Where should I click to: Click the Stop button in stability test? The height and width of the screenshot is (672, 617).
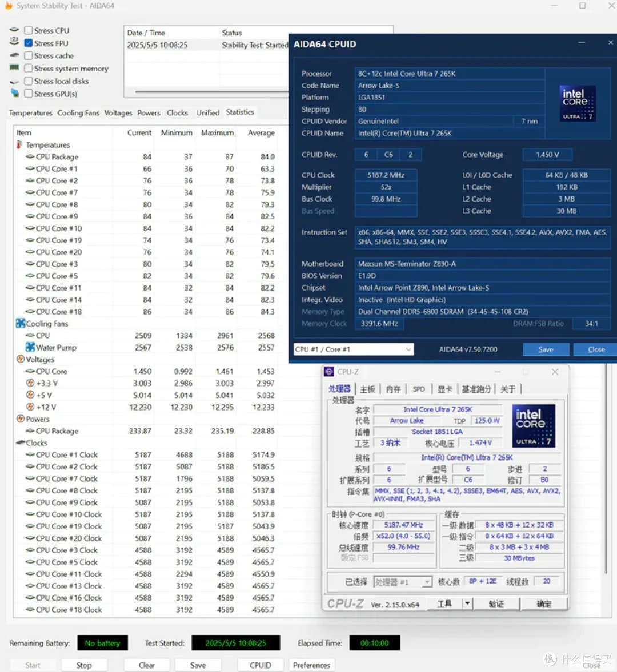click(x=83, y=665)
